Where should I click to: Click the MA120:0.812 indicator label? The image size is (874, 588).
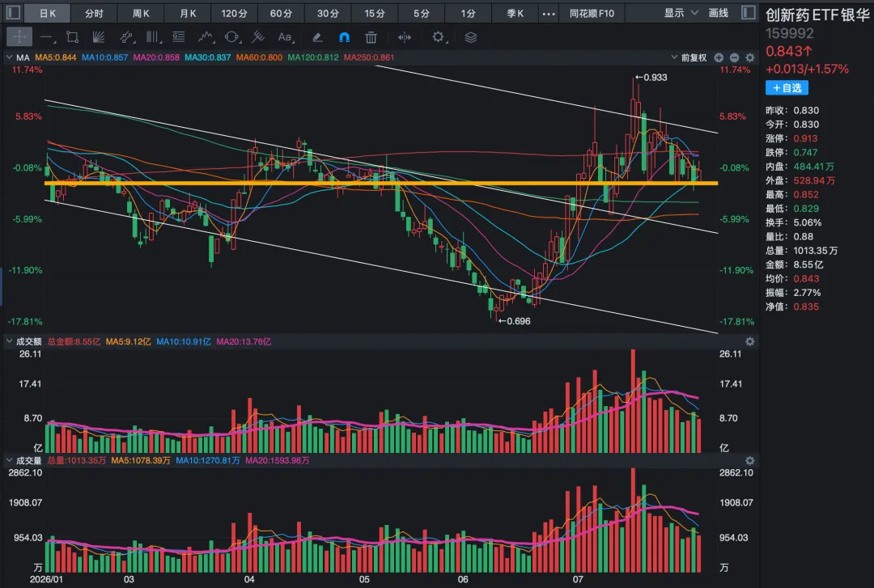tap(313, 57)
